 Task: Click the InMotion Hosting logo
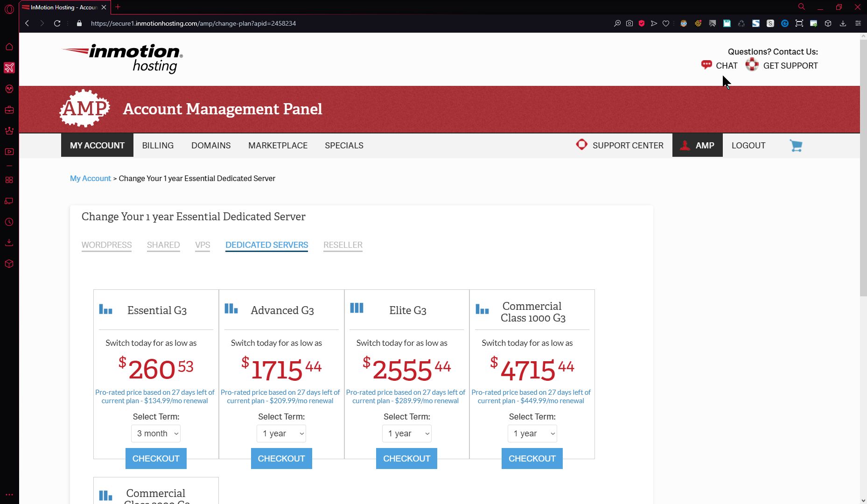123,58
